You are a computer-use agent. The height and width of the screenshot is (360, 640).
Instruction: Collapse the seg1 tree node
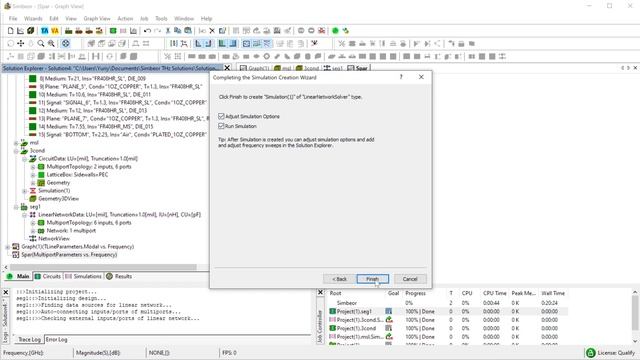(16, 207)
